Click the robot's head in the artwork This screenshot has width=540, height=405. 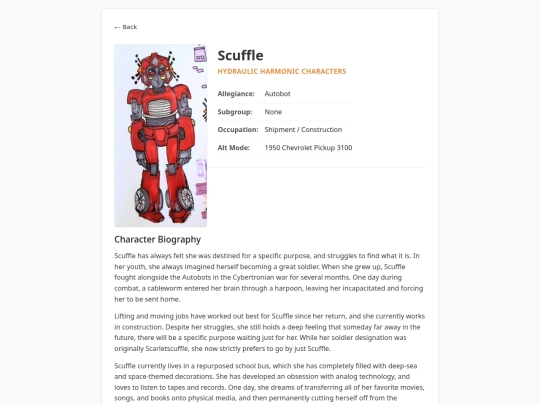click(155, 71)
